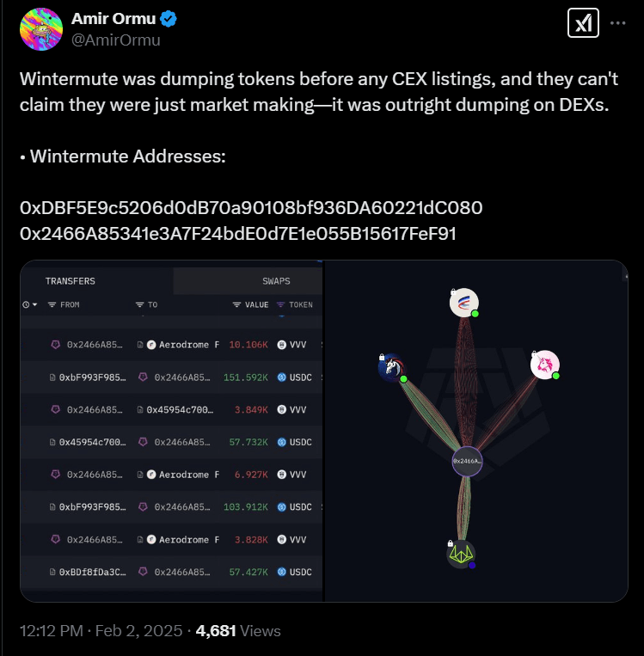Open the @AmirOrmu handle link
644x656 pixels.
pos(116,40)
